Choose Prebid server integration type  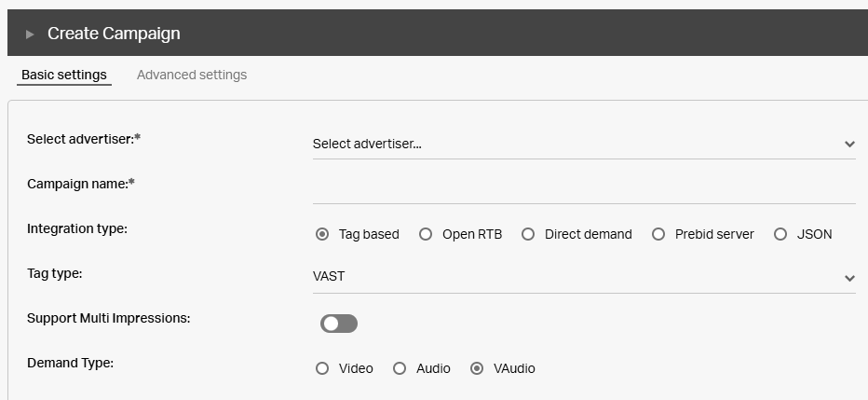click(x=658, y=234)
